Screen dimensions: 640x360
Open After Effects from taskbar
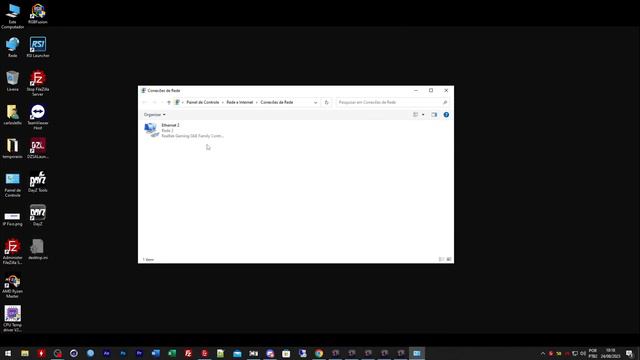click(x=107, y=353)
